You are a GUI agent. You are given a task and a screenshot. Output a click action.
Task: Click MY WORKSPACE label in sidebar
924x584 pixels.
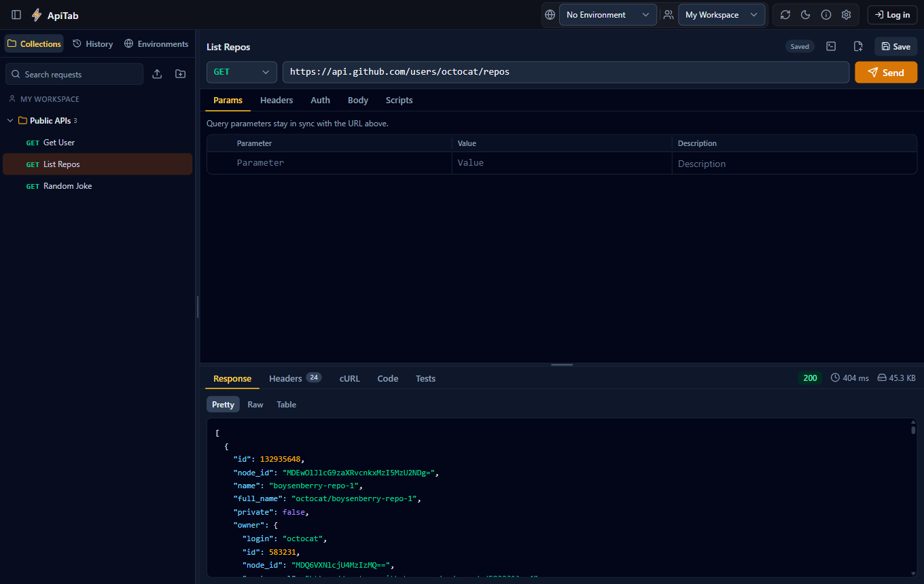coord(50,99)
